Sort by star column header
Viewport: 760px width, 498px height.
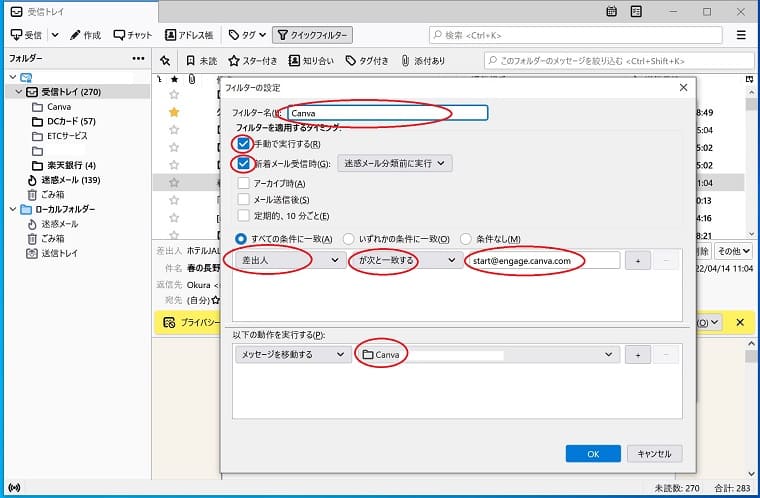coord(174,79)
